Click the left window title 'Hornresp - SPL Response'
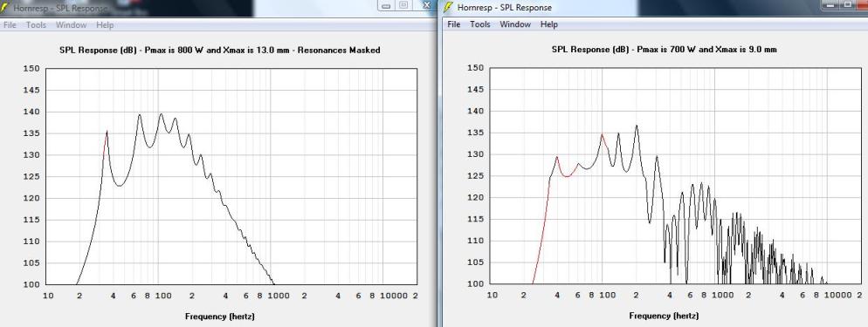The image size is (868, 327). [x=60, y=9]
